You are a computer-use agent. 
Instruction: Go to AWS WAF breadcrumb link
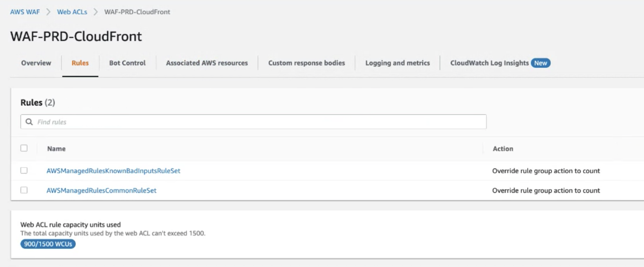(25, 12)
